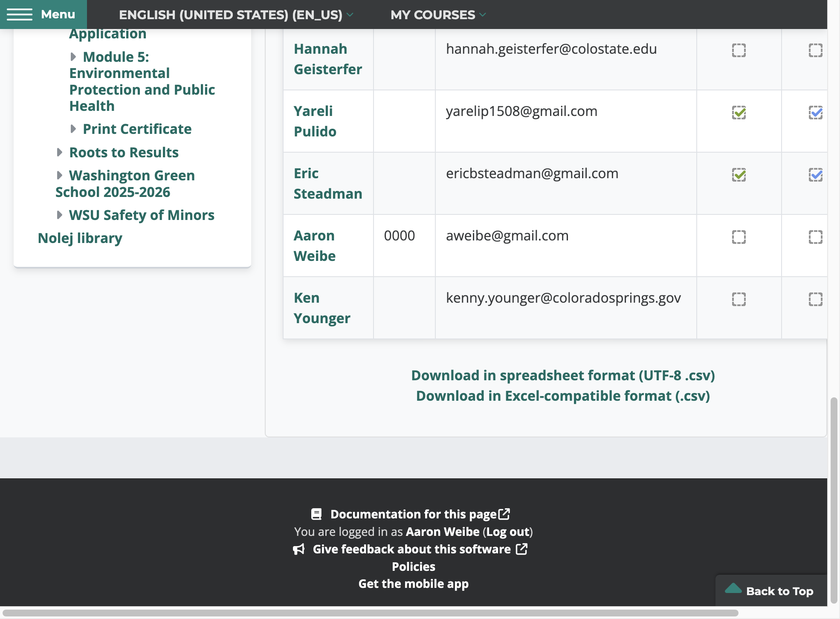Toggle second completion box for Aaron Weibe
This screenshot has height=619, width=840.
[816, 237]
